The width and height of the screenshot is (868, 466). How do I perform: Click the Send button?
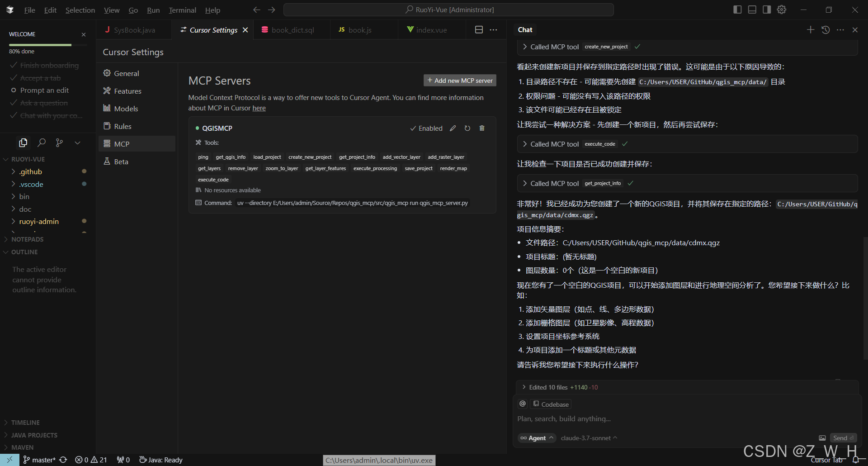point(843,438)
